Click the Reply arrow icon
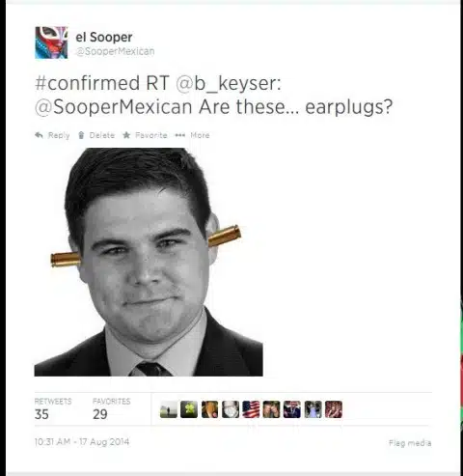463x476 pixels. pyautogui.click(x=40, y=135)
